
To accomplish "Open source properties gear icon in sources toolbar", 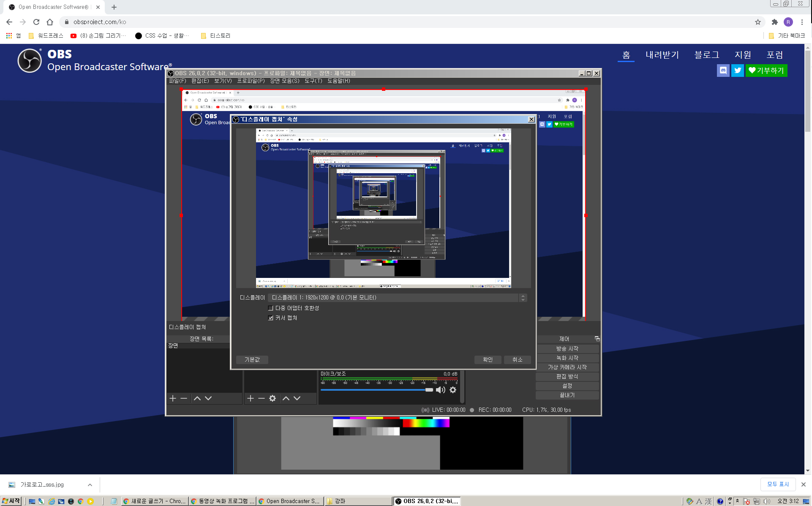I will (x=272, y=398).
